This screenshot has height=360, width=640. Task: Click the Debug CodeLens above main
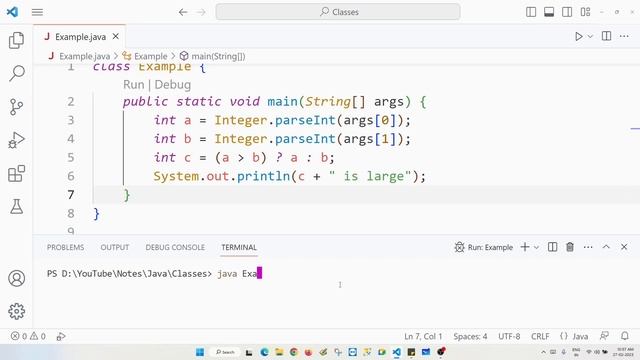pos(173,84)
